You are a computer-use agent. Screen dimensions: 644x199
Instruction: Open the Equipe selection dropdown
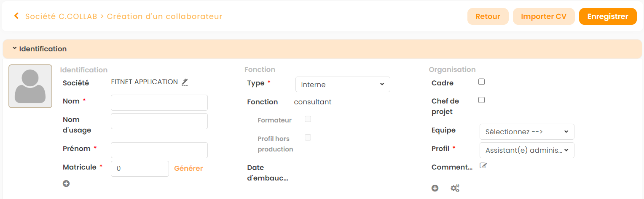pyautogui.click(x=527, y=132)
